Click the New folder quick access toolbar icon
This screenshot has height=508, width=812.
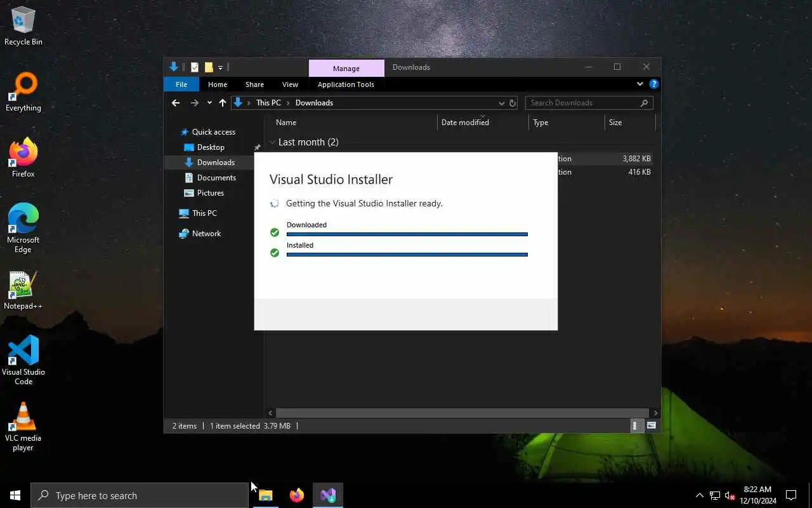(x=208, y=67)
